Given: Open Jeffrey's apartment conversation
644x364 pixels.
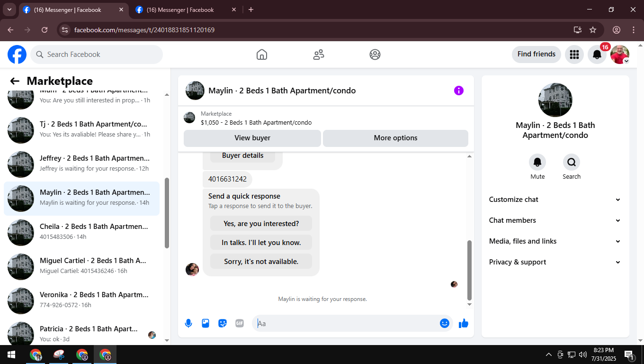Looking at the screenshot, I should [x=81, y=164].
